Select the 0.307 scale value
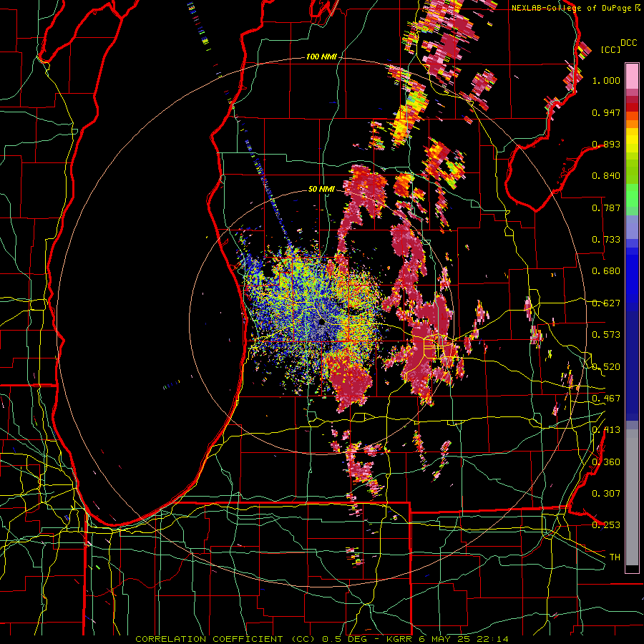 click(606, 494)
